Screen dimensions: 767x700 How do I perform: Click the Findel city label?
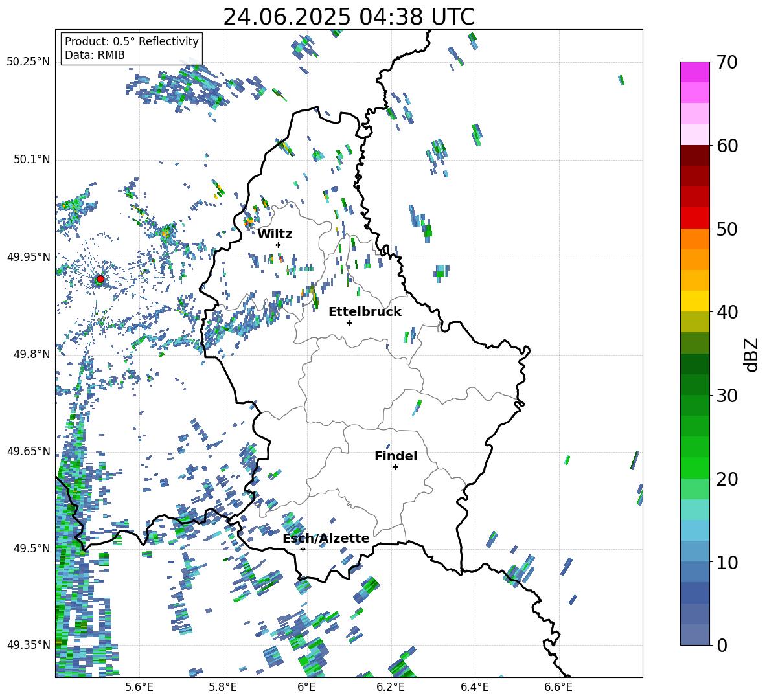tap(396, 456)
